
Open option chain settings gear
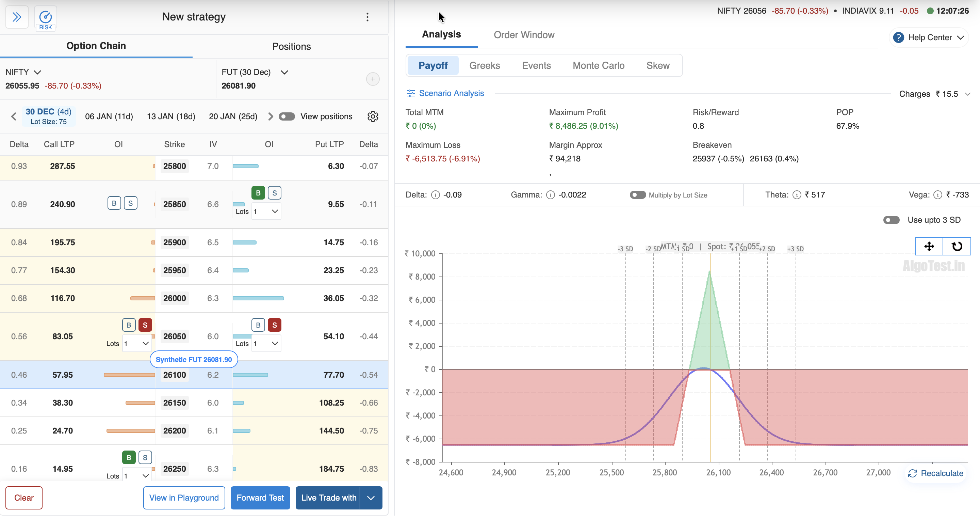pos(373,116)
